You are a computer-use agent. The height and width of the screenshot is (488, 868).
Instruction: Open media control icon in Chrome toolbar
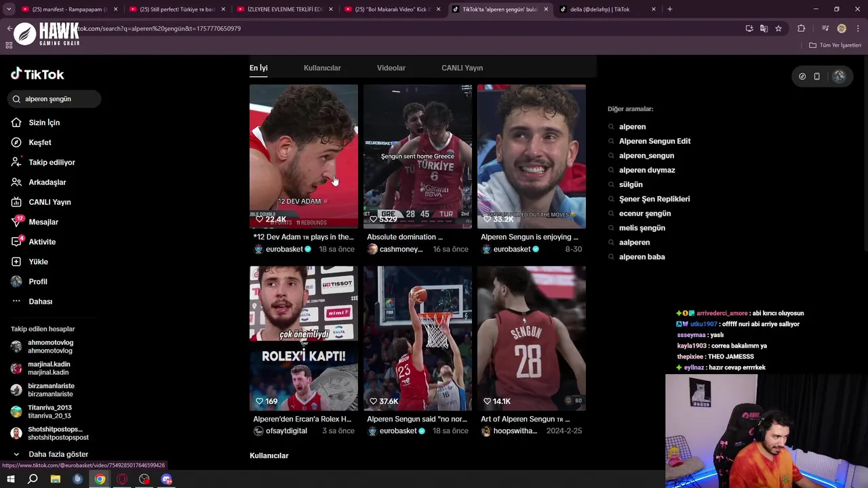click(825, 28)
